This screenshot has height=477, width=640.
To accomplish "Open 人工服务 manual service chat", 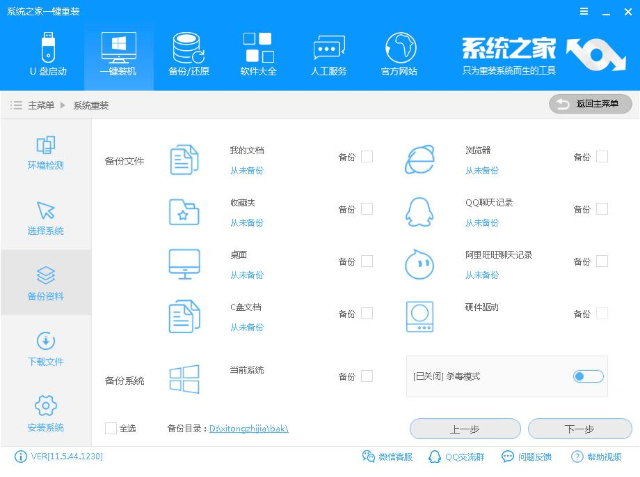I will coord(329,54).
